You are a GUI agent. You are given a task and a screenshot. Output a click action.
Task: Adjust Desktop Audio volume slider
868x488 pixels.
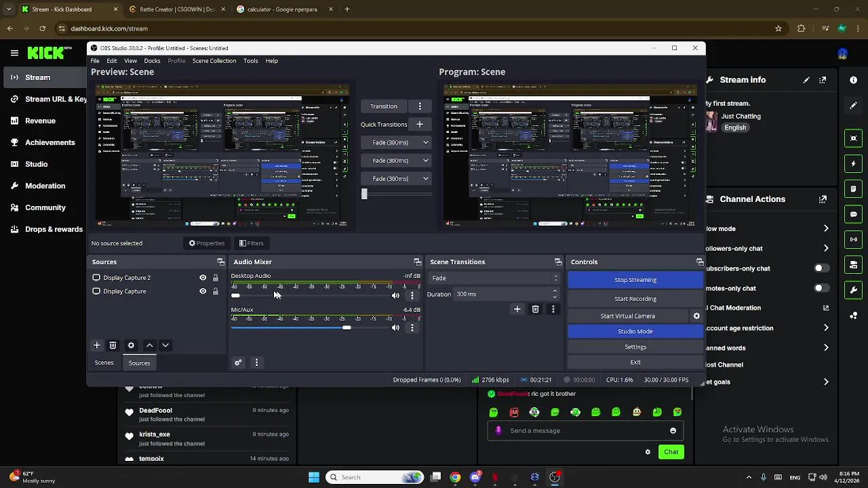click(312, 296)
